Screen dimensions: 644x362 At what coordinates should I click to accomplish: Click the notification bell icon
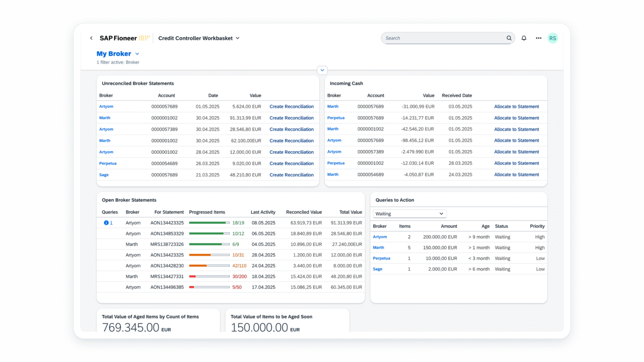point(523,38)
